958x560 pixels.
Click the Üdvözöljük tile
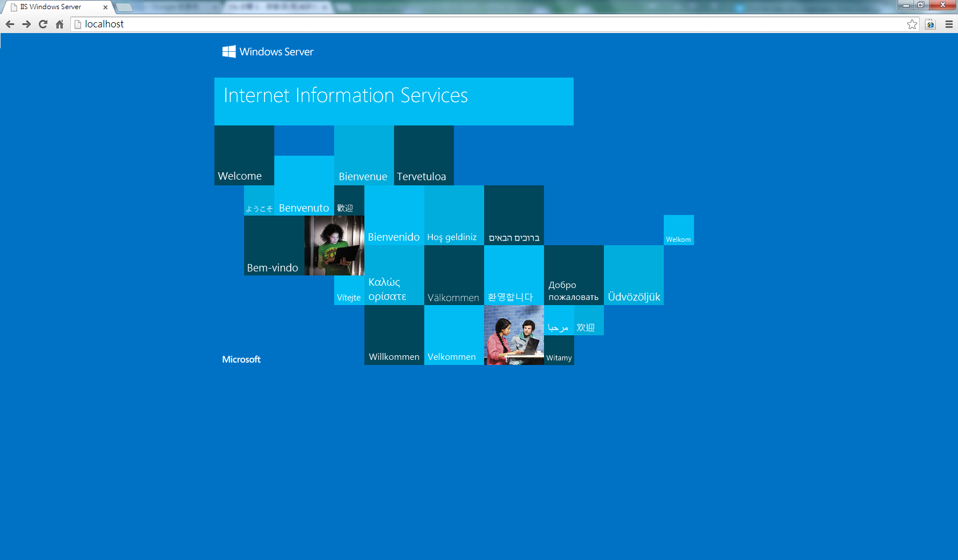[634, 275]
